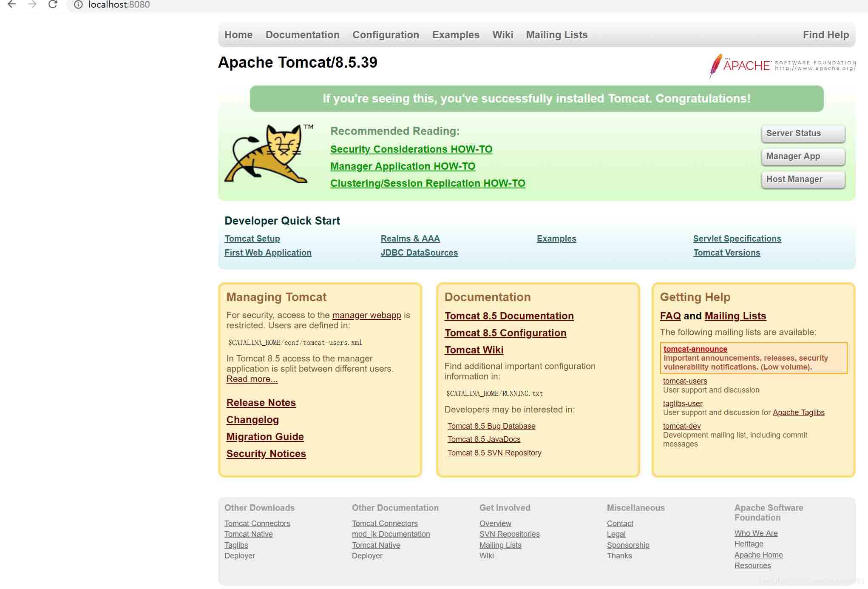The width and height of the screenshot is (868, 589).
Task: Open Tomcat Native under Other Documentation
Action: [376, 545]
